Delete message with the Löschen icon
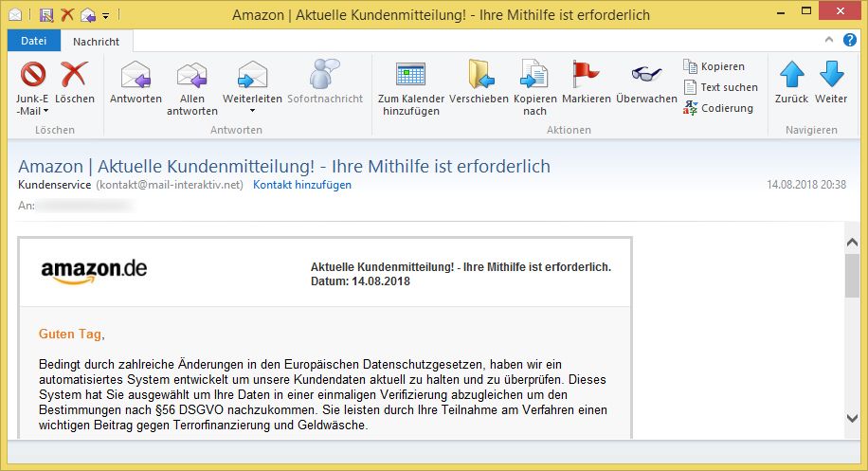Viewport: 868px width, 471px height. tap(74, 74)
